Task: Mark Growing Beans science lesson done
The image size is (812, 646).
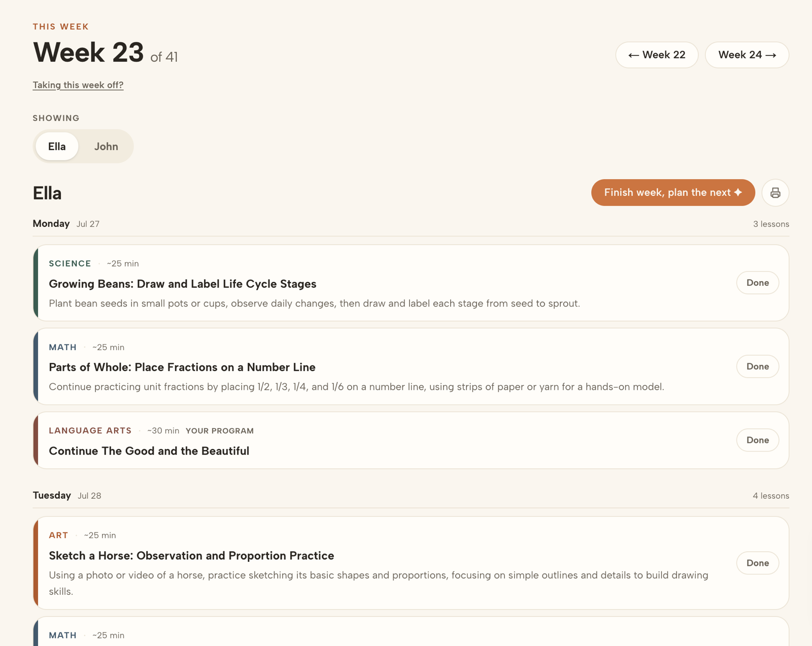Action: pos(757,283)
